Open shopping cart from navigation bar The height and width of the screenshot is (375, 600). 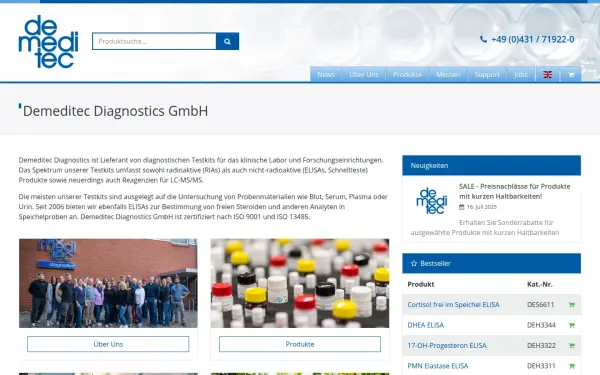571,75
